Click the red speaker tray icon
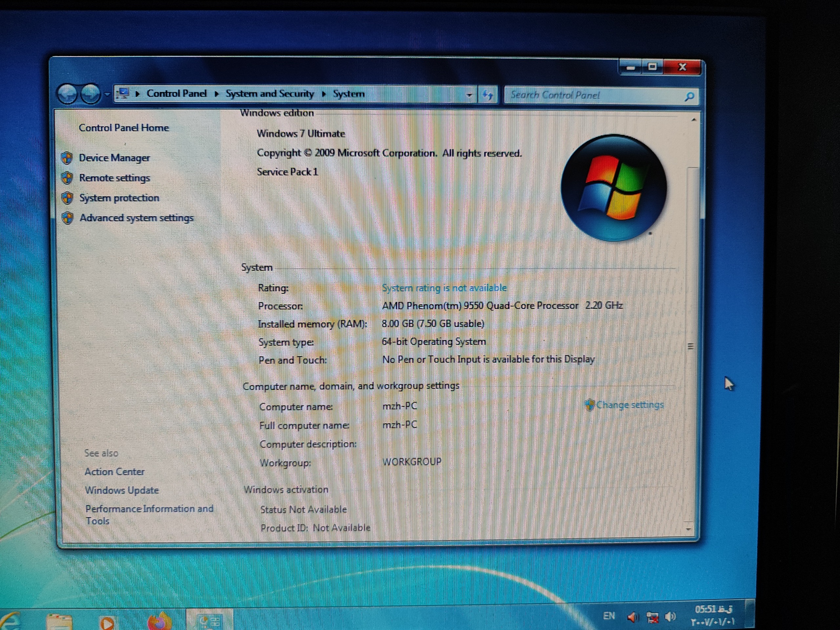The height and width of the screenshot is (630, 840). 633,618
